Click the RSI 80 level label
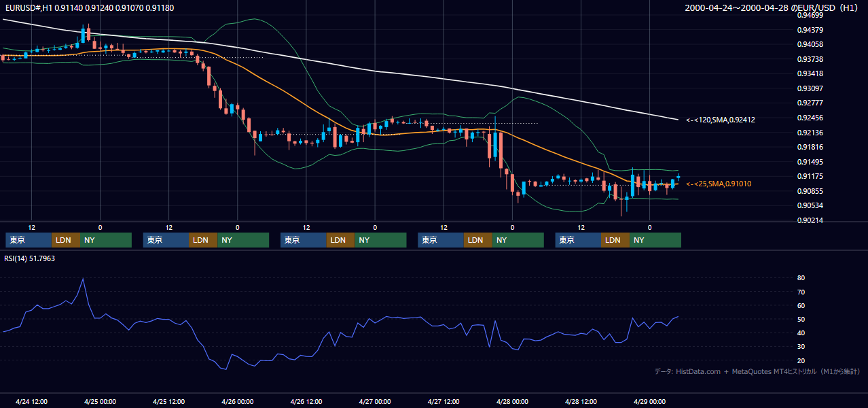 point(801,278)
